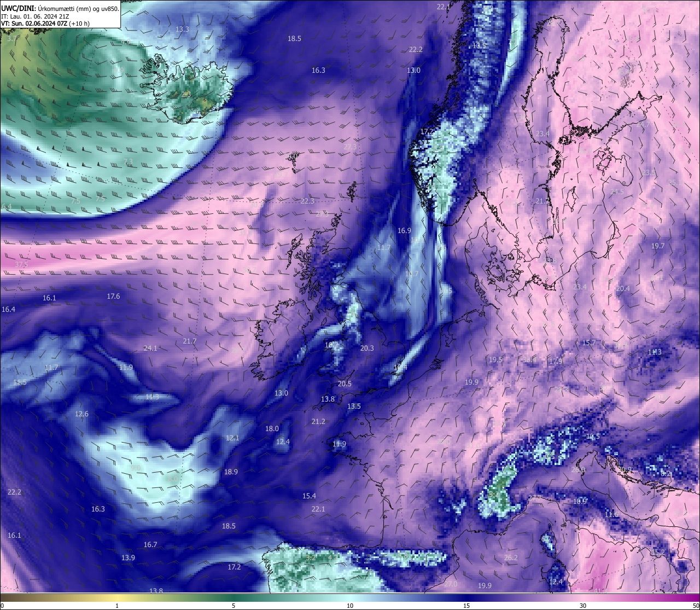Click the 11.6 value over Italy
700x610 pixels.
coord(611,514)
